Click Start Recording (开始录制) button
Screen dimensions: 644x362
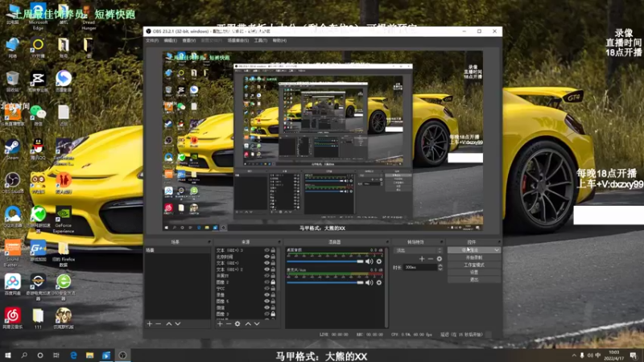[x=474, y=257]
